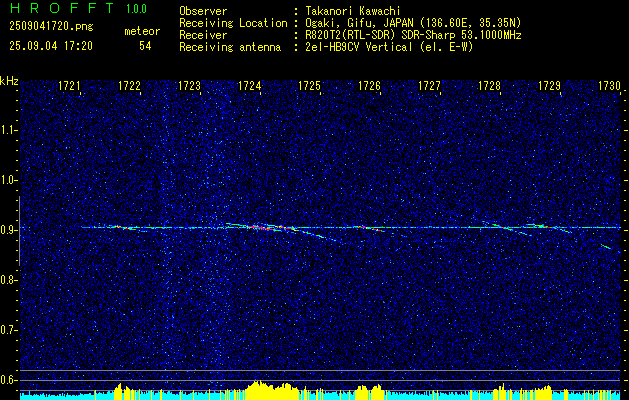This screenshot has width=629, height=400.
Task: Select the filename 2509041720.png
Action: point(51,27)
